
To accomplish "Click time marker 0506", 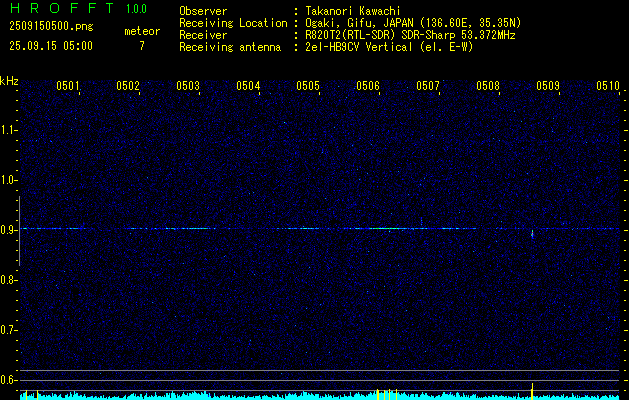I will tap(368, 86).
